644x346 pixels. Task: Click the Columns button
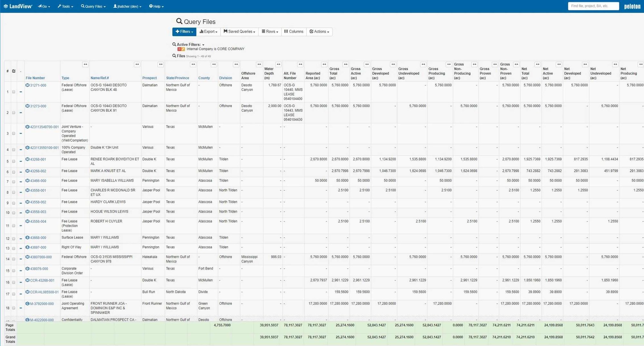point(293,32)
